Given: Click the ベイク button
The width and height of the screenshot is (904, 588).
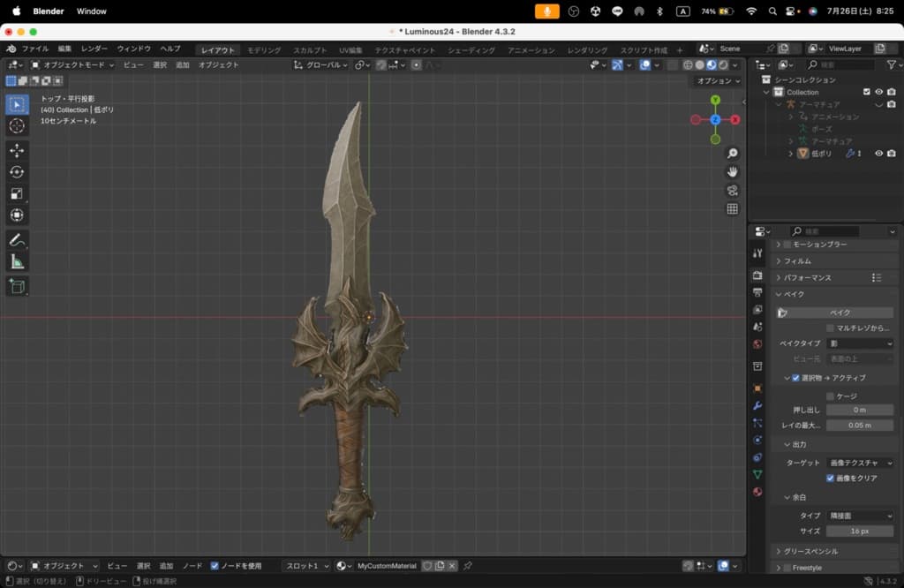Looking at the screenshot, I should [840, 313].
